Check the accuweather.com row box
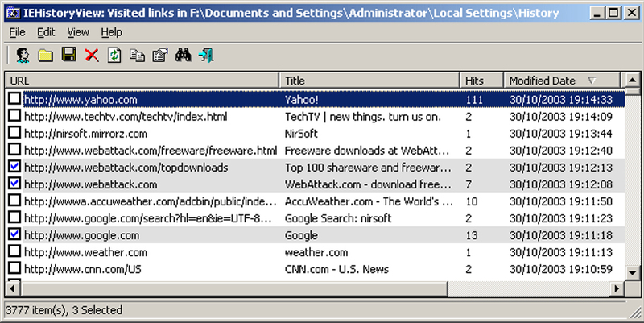The height and width of the screenshot is (323, 644). click(14, 200)
